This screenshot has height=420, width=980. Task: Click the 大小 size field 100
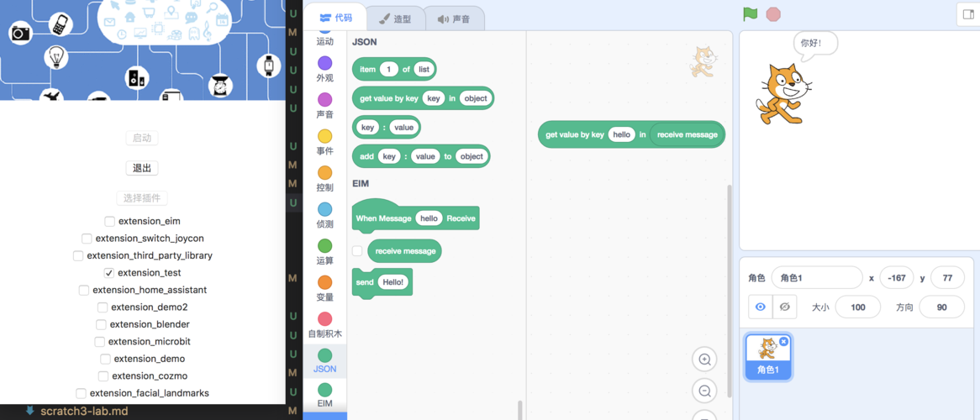(858, 307)
